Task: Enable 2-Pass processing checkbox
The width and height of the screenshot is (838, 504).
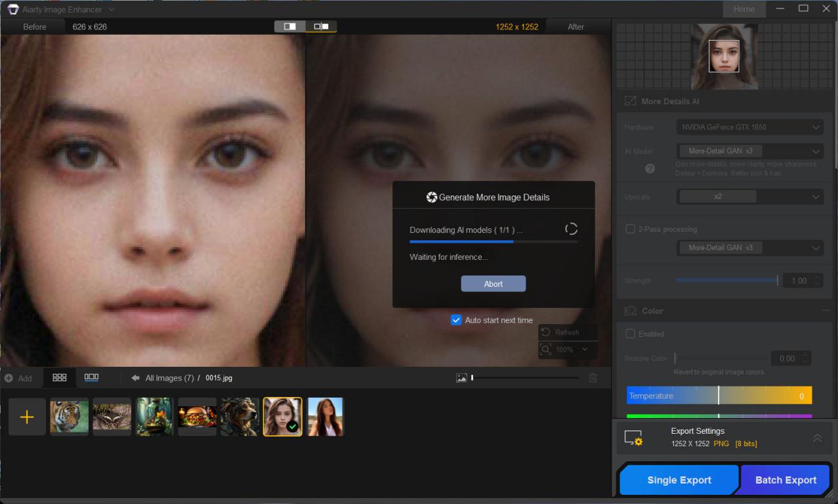Action: click(630, 229)
